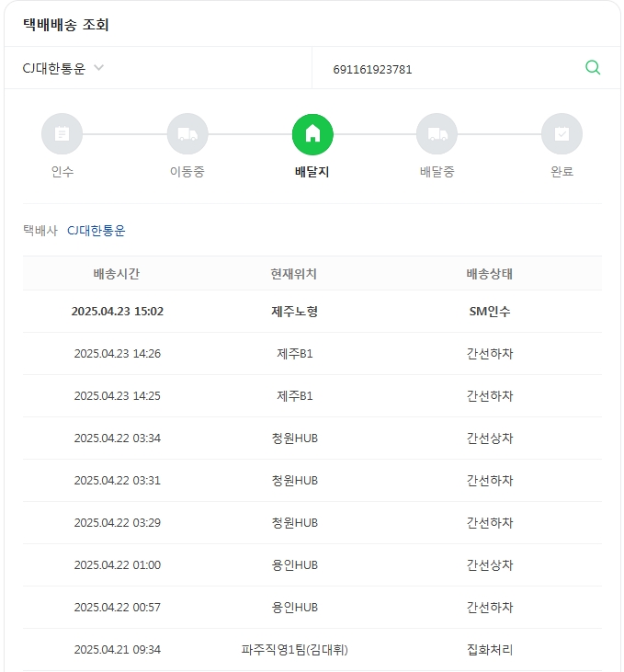Click the 배달지 step label
The width and height of the screenshot is (624, 672).
(312, 172)
